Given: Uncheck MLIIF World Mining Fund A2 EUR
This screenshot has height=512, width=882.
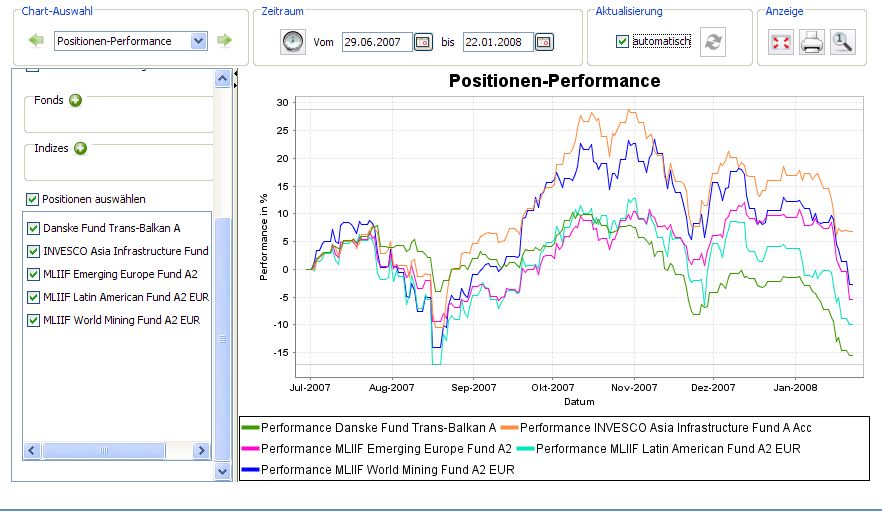Looking at the screenshot, I should (33, 320).
